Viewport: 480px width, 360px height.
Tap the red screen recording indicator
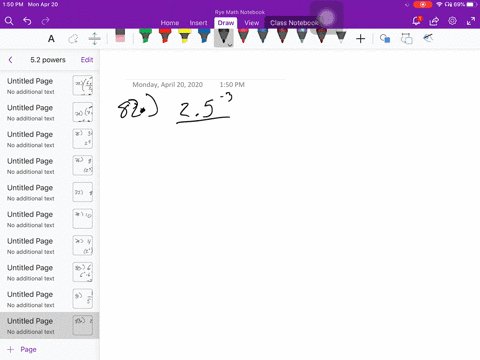tap(423, 5)
